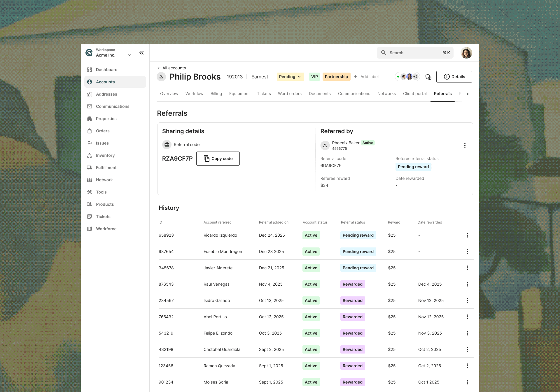The height and width of the screenshot is (392, 560).
Task: Open row options for Raul Venegas
Action: point(467,284)
